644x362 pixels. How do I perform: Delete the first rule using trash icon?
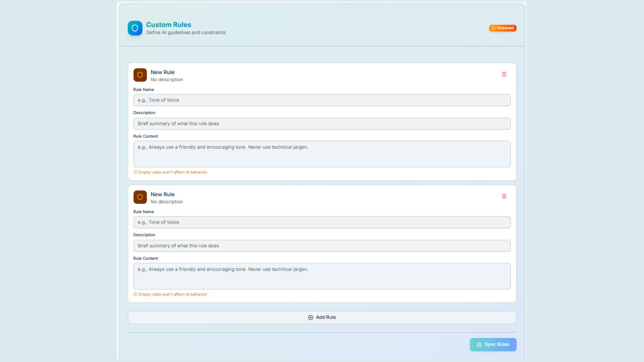(504, 74)
